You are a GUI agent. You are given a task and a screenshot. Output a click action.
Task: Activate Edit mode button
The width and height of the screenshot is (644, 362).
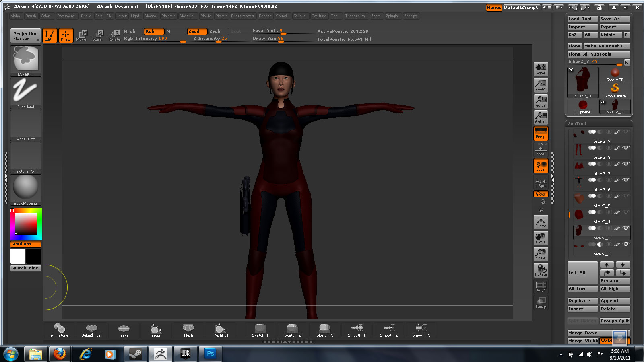[x=50, y=35]
